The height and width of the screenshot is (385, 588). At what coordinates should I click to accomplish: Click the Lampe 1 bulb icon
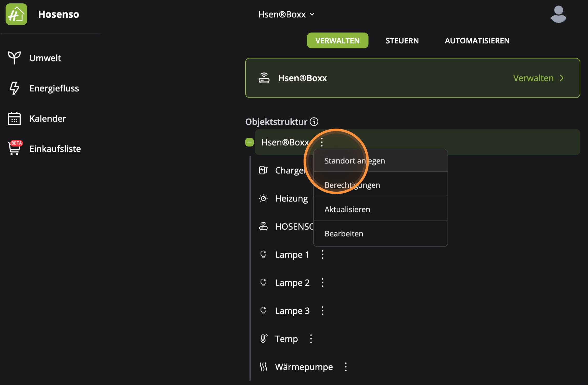point(264,254)
